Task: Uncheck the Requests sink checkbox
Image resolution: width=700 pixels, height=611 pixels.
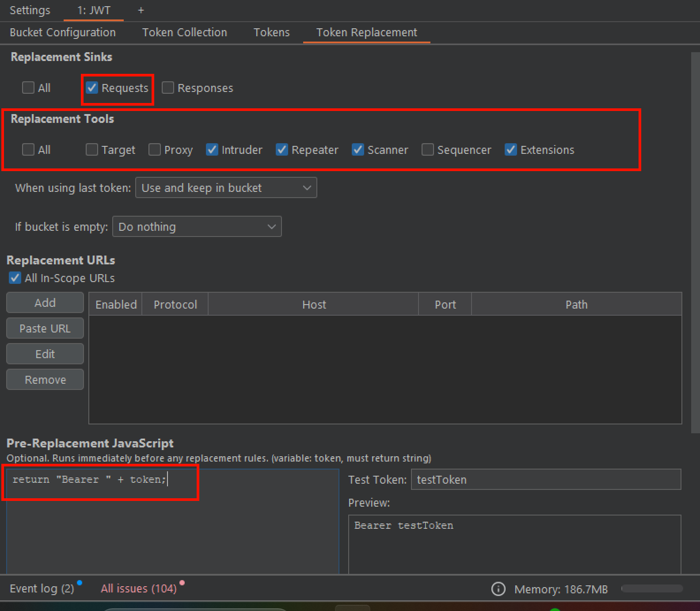Action: point(92,88)
